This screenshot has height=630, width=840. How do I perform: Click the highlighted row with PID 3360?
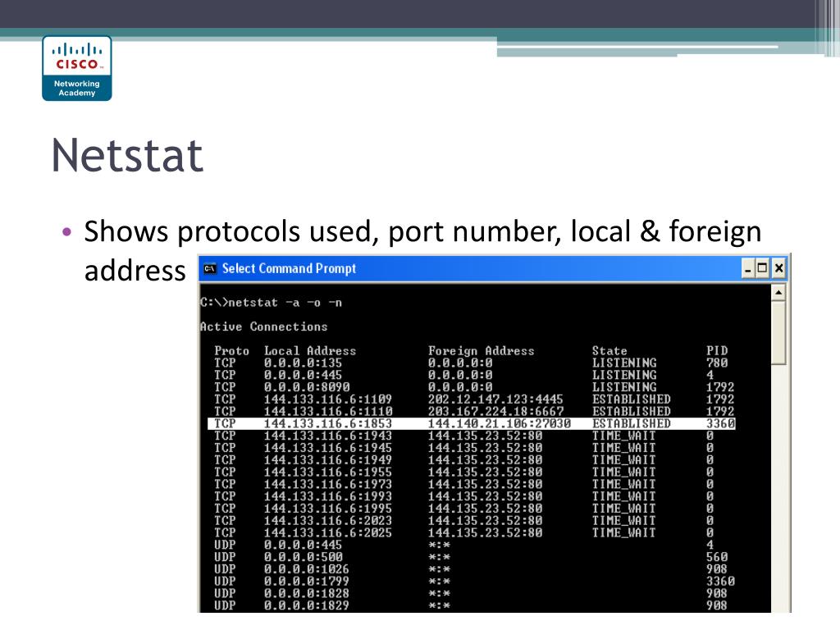coord(472,424)
